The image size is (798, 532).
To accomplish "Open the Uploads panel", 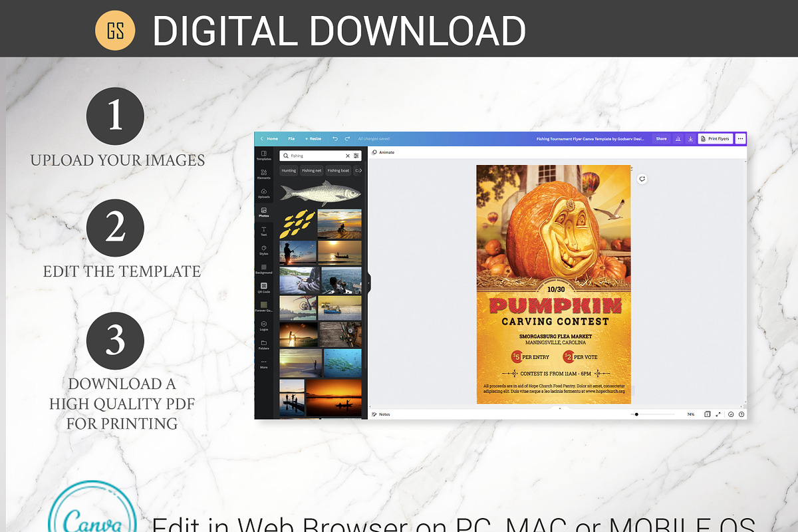I will [264, 194].
